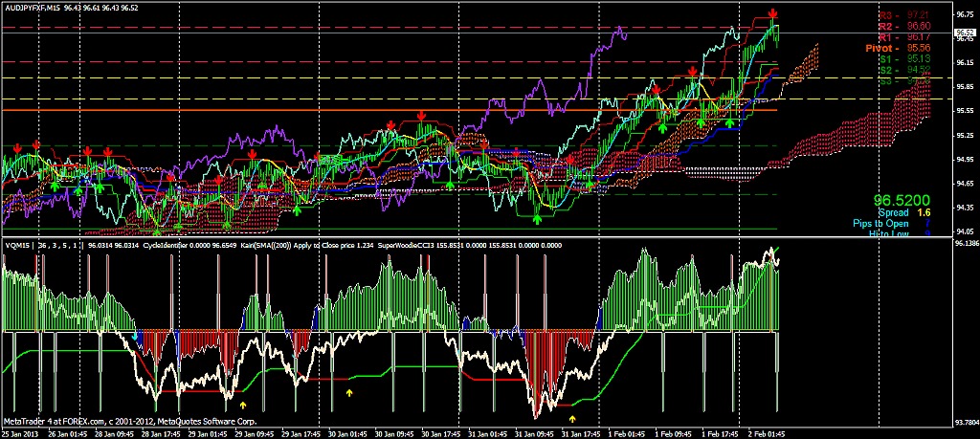Select the VQM15 indicator label
The height and width of the screenshot is (439, 980).
pyautogui.click(x=19, y=245)
